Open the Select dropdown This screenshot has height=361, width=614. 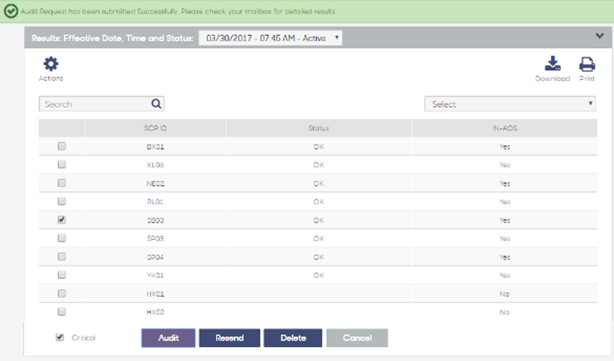tap(510, 104)
